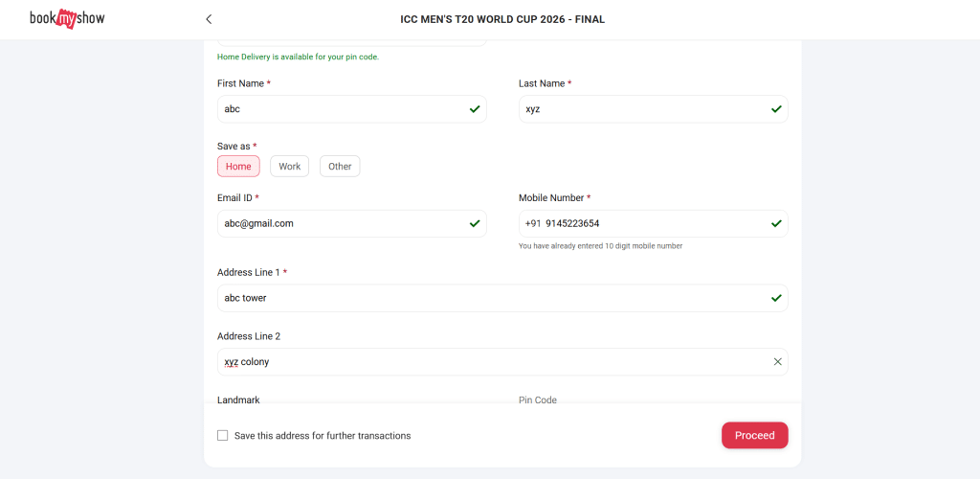Click the checkmark in First Name field
The width and height of the screenshot is (980, 479).
pyautogui.click(x=475, y=109)
